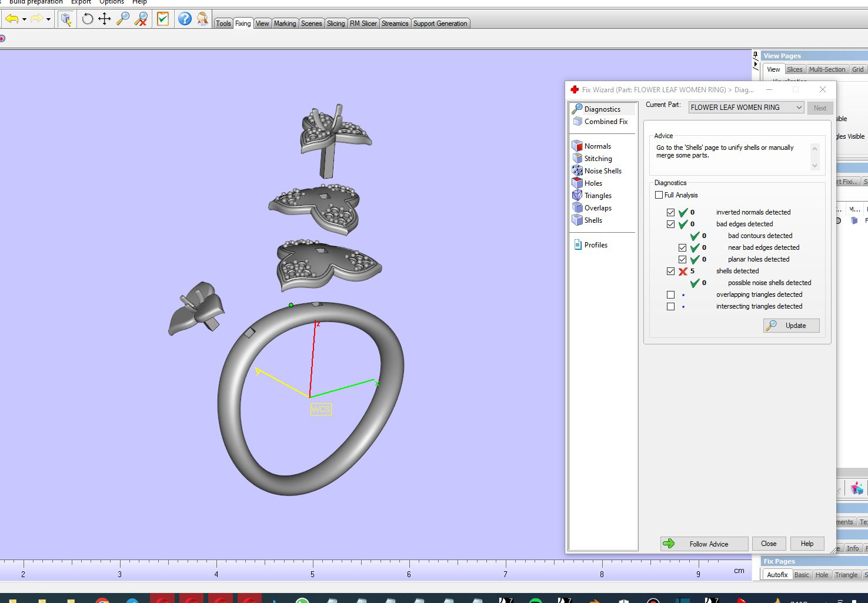The width and height of the screenshot is (868, 603).
Task: Click the Redo arrow icon
Action: click(36, 19)
